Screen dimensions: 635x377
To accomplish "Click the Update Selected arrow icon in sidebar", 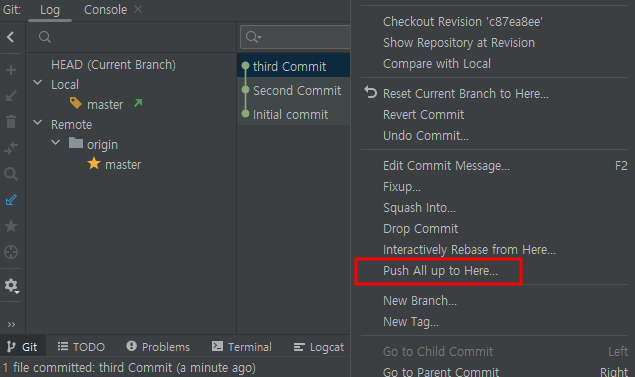I will click(11, 96).
